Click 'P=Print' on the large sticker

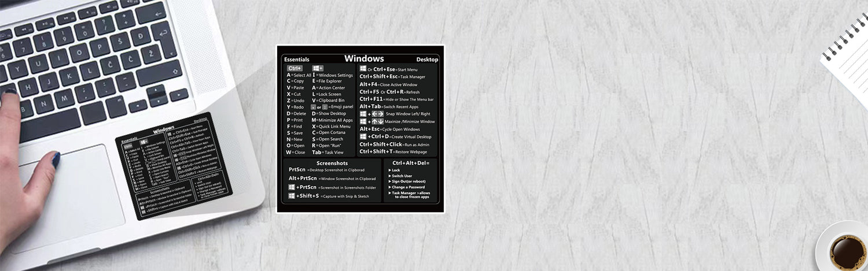point(295,120)
